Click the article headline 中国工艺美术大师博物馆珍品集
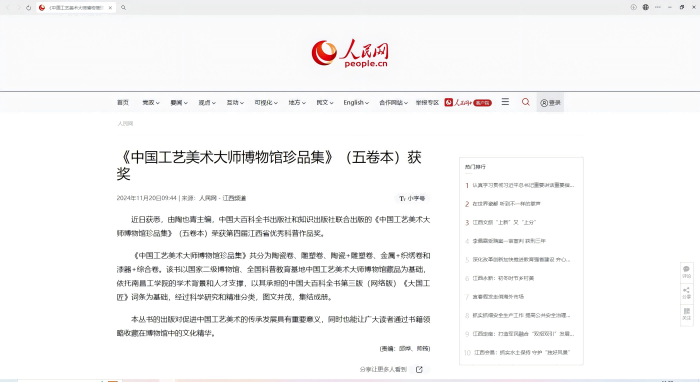Screen dimensions: 700x382 pos(269,166)
